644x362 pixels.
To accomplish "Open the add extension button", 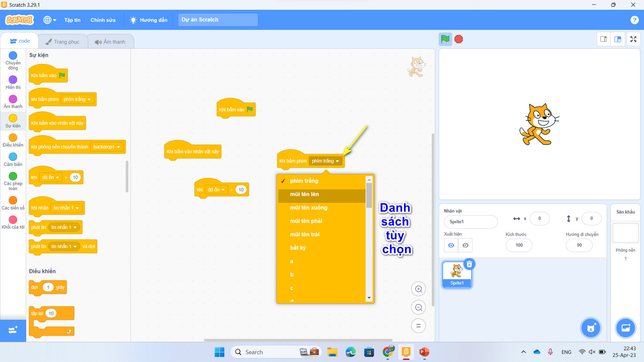I will tap(13, 330).
